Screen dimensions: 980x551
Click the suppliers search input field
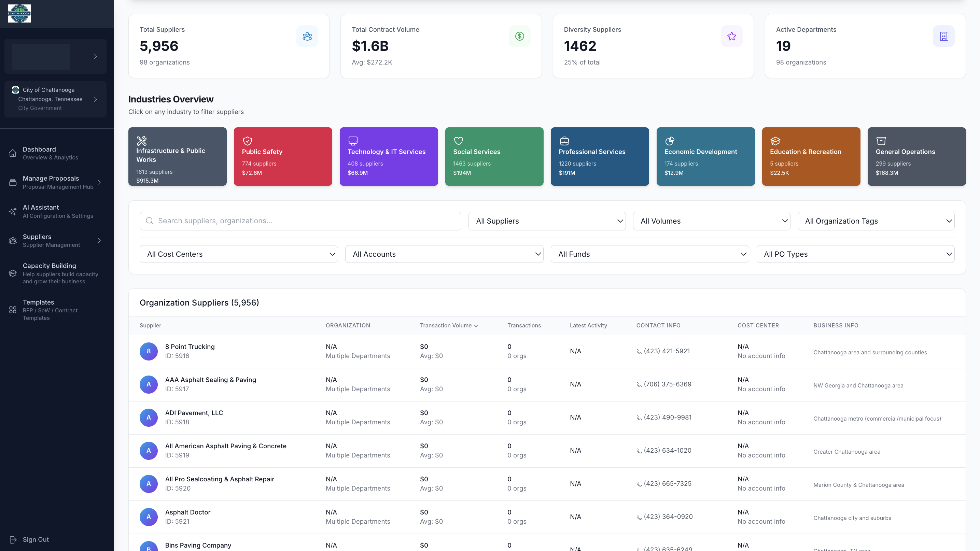(300, 221)
